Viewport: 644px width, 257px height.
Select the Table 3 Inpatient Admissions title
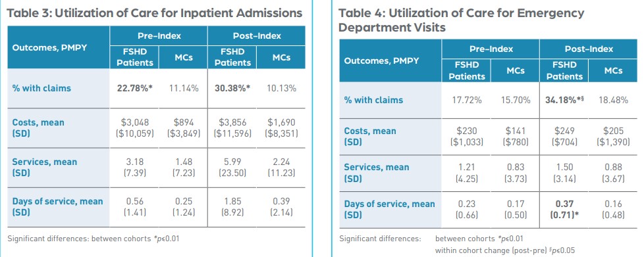coord(155,13)
